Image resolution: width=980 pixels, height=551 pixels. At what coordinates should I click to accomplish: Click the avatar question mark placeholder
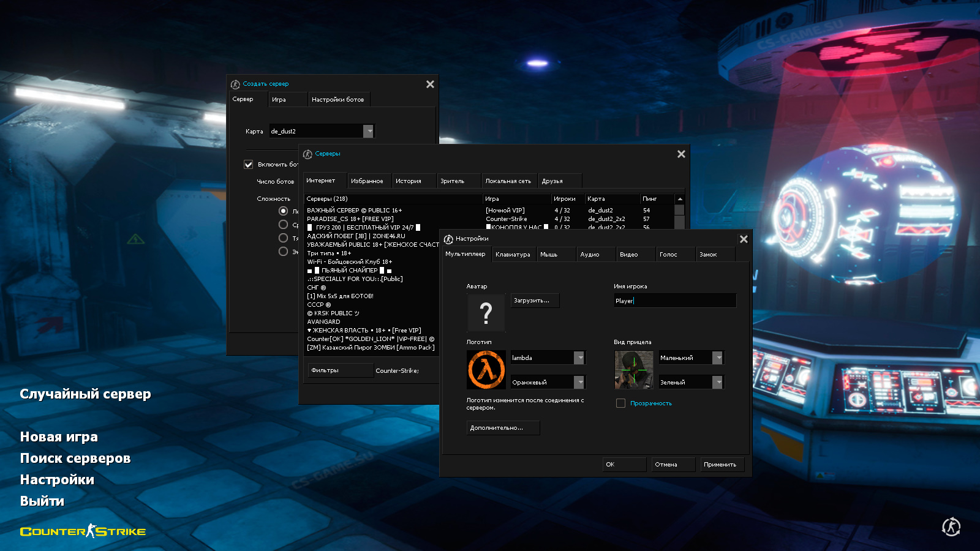tap(486, 313)
